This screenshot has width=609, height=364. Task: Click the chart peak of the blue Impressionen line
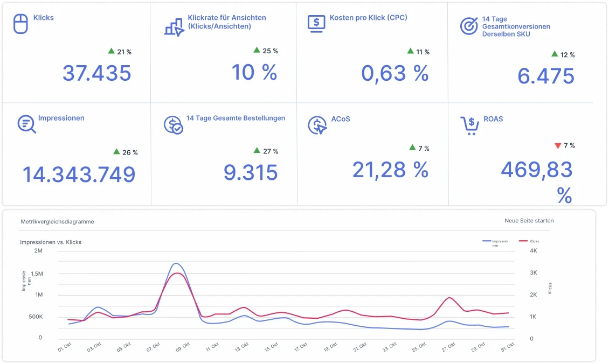(176, 264)
